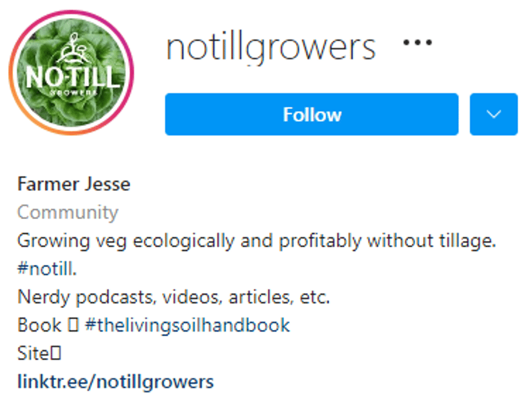532x405 pixels.
Task: Select the Farmer Jesse display name
Action: [73, 184]
